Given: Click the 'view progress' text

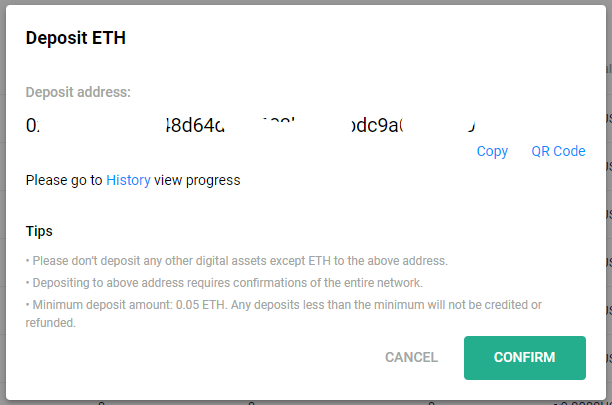Looking at the screenshot, I should tap(197, 181).
